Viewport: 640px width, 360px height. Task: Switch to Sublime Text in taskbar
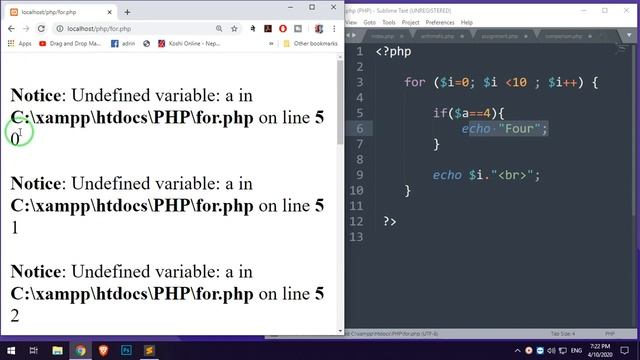[149, 350]
